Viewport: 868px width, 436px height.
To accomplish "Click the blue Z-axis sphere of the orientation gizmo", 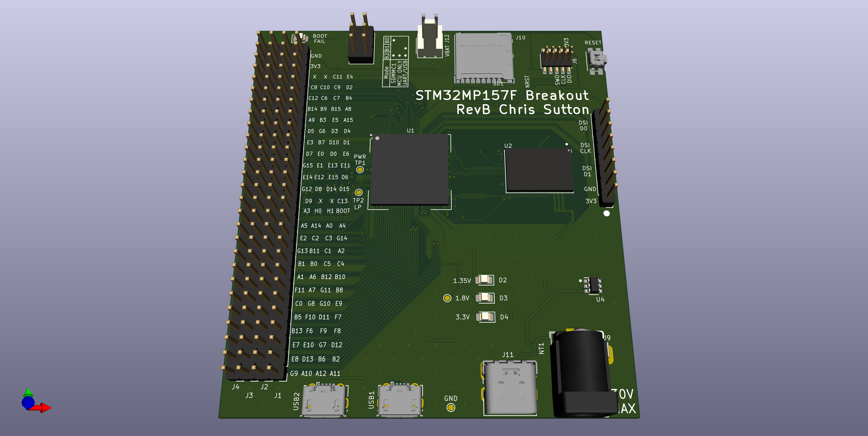I will [28, 403].
